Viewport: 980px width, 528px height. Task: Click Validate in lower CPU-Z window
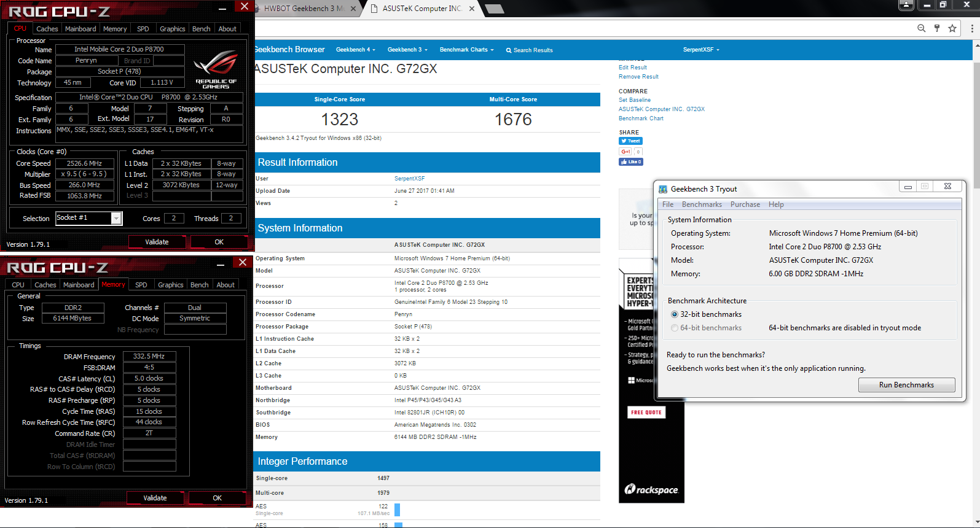[155, 498]
